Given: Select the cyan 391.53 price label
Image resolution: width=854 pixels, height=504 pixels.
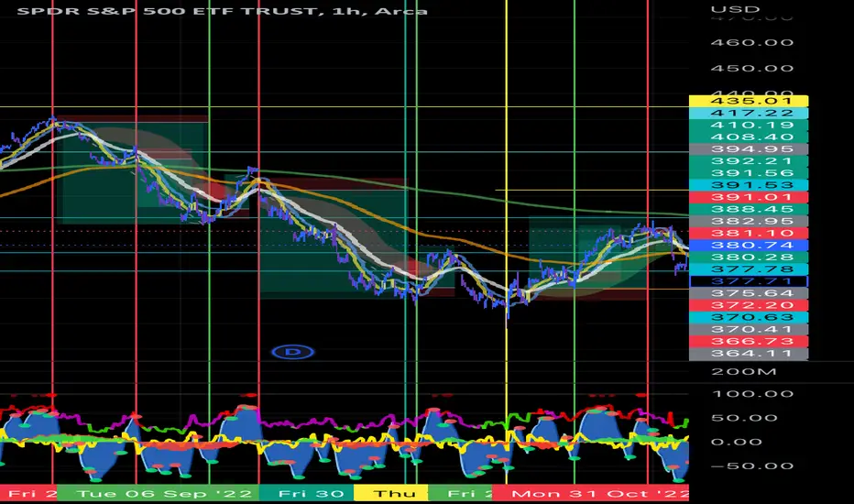Looking at the screenshot, I should click(749, 185).
